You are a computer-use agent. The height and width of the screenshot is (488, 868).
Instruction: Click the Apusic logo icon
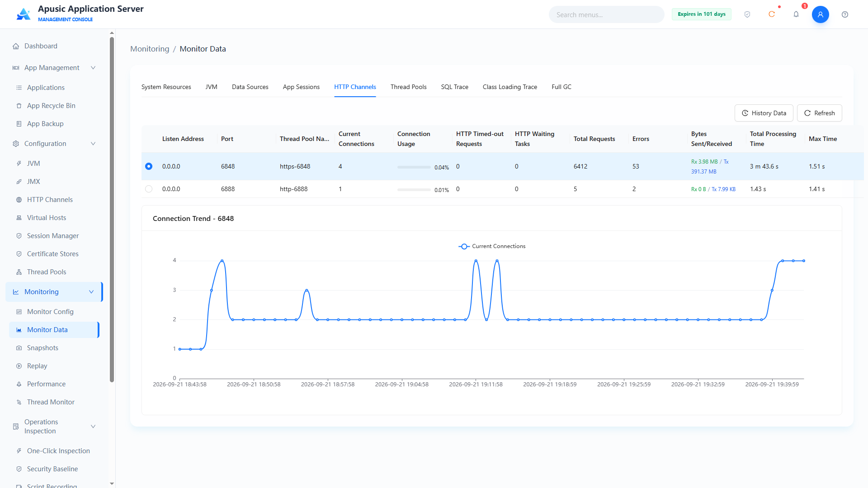click(x=24, y=14)
